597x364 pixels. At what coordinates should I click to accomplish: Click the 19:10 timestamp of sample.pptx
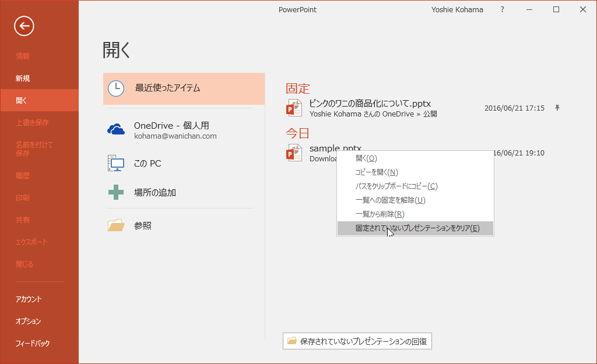pos(519,153)
